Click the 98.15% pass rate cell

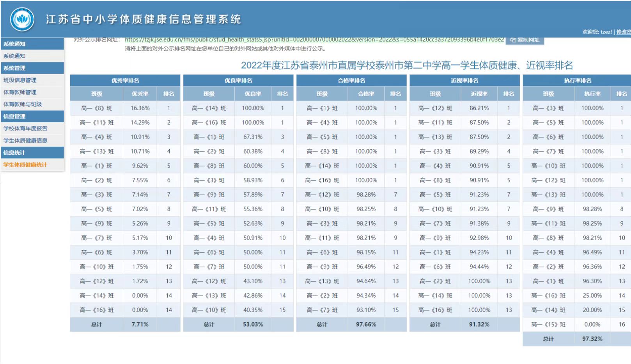pos(366,253)
